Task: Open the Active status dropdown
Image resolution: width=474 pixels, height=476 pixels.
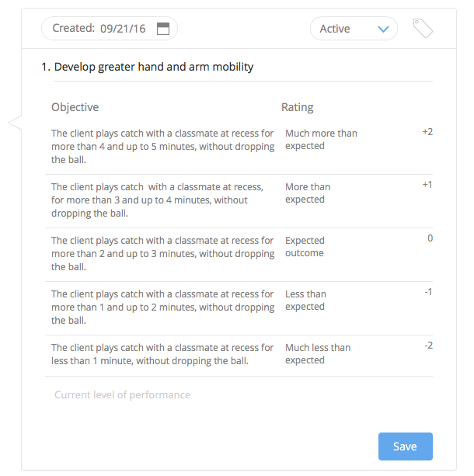Action: [354, 29]
